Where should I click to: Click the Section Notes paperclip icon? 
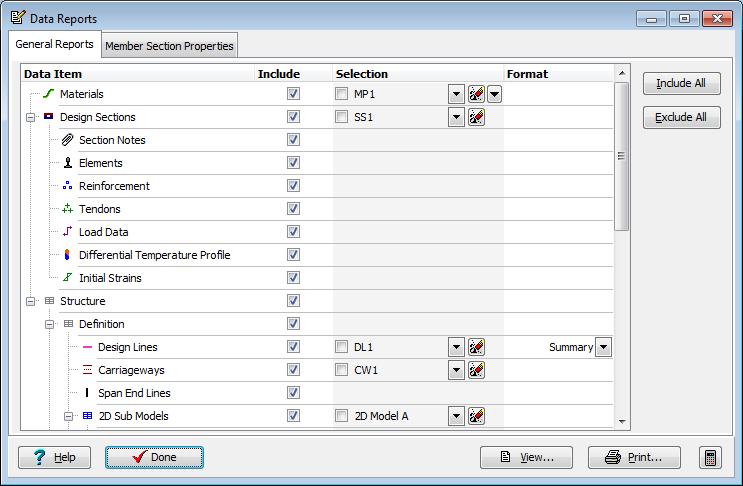[68, 140]
